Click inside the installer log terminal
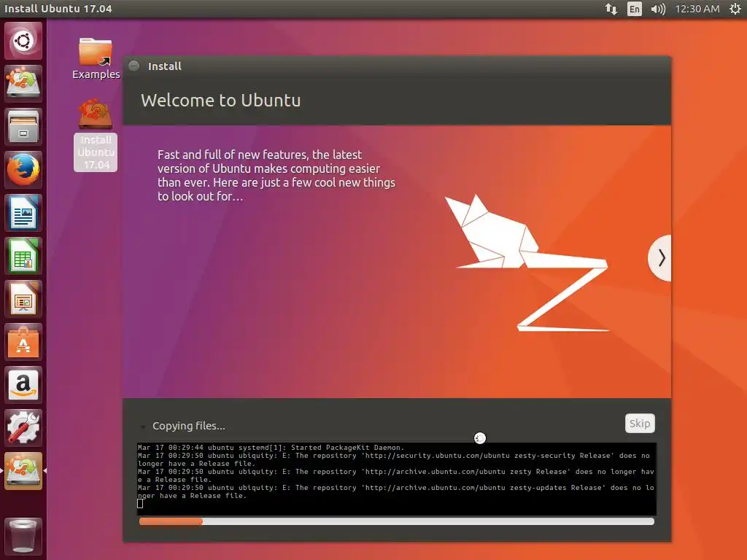 [396, 479]
